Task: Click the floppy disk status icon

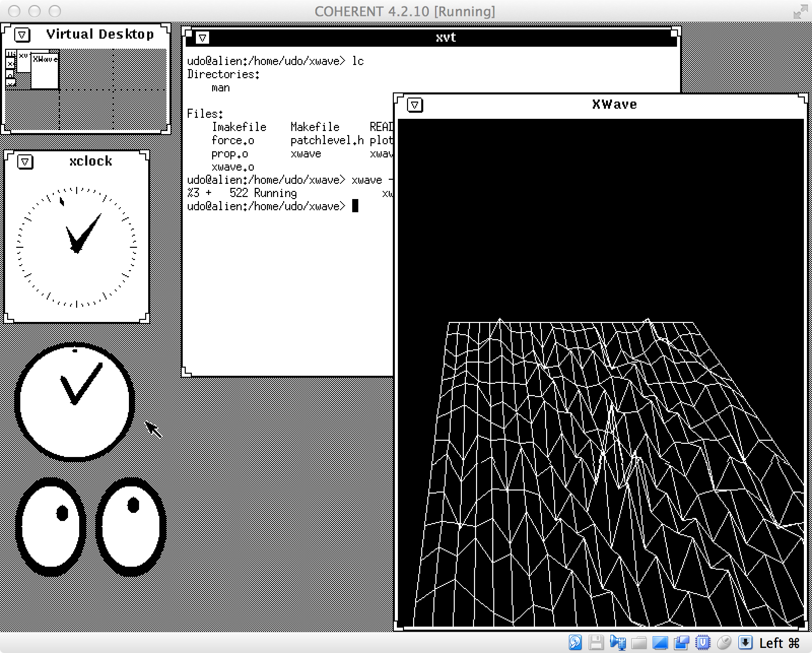Action: (x=596, y=642)
